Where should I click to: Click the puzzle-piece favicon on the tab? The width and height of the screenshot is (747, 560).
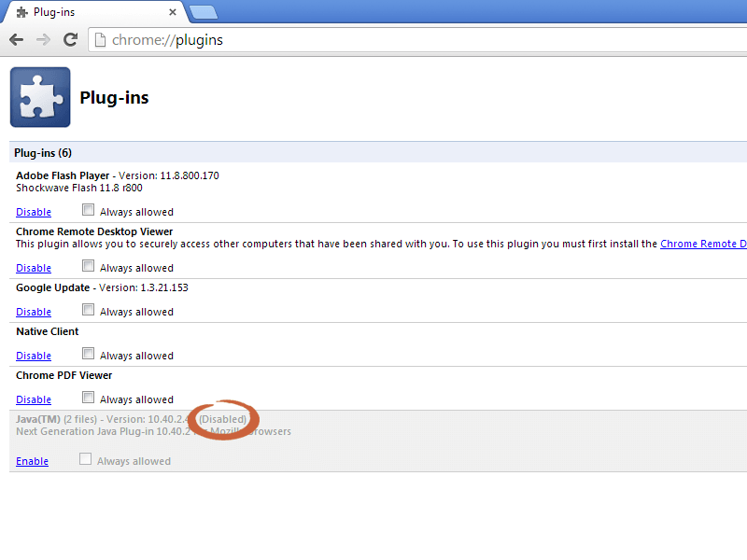click(x=22, y=12)
